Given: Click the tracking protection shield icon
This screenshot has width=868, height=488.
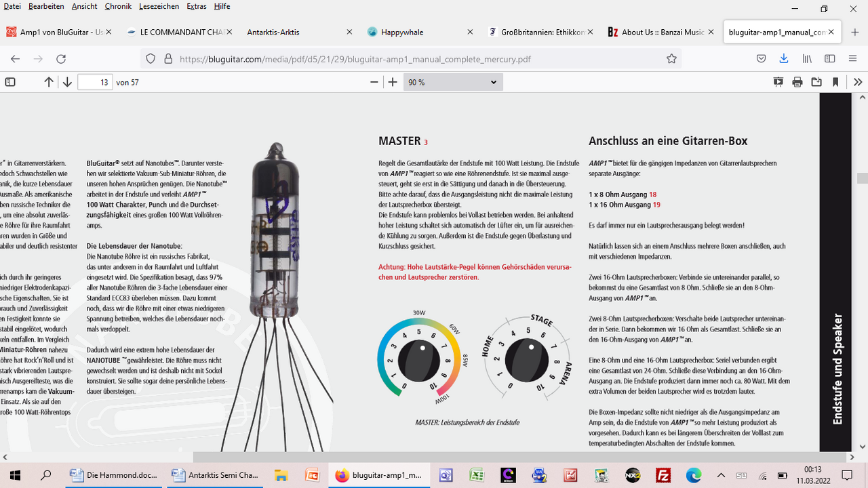Looking at the screenshot, I should (x=151, y=59).
